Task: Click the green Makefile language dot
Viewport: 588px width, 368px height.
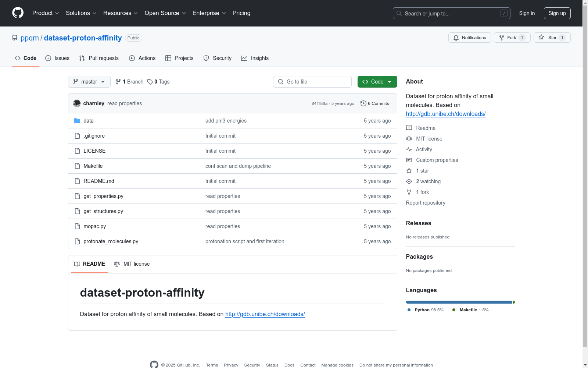Action: (454, 310)
